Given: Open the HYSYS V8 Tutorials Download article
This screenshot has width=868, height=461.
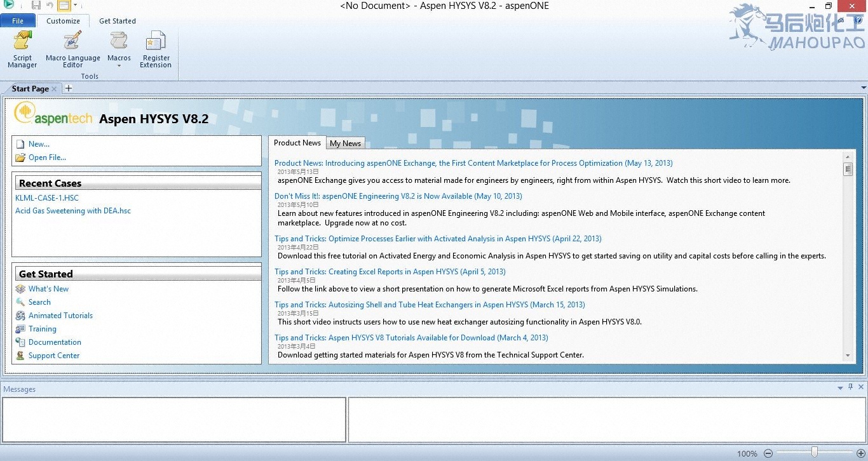Looking at the screenshot, I should point(411,338).
